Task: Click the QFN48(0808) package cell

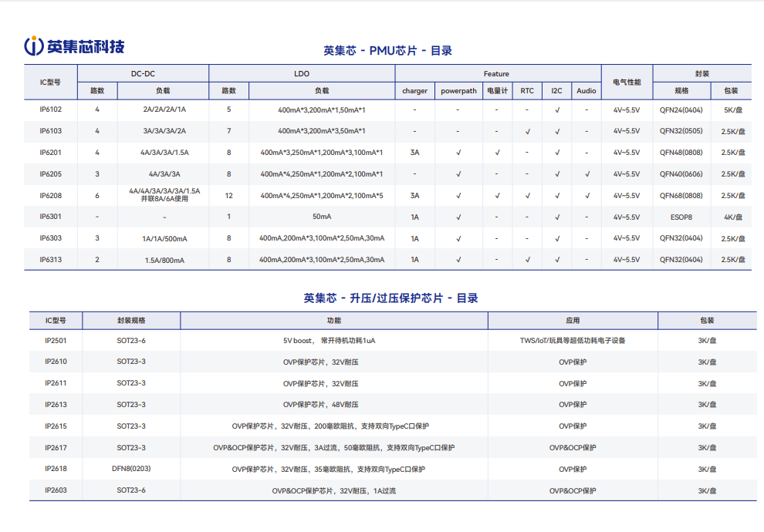Action: [x=681, y=153]
